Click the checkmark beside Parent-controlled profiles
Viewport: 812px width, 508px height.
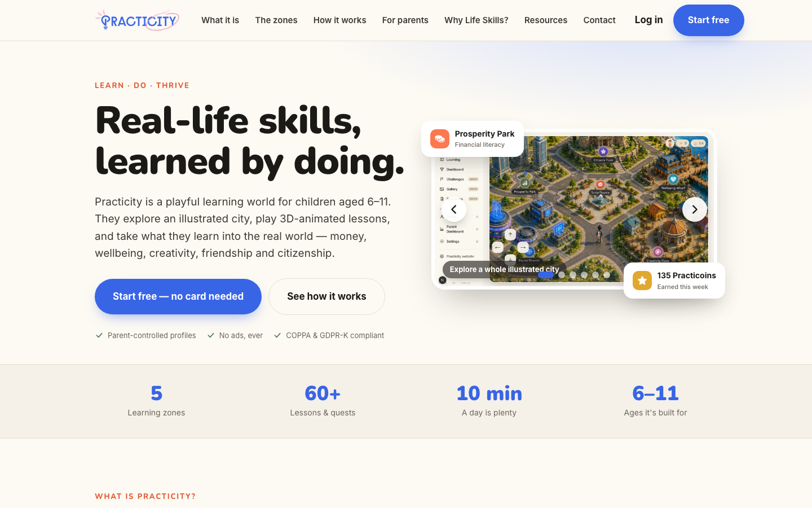pos(99,335)
